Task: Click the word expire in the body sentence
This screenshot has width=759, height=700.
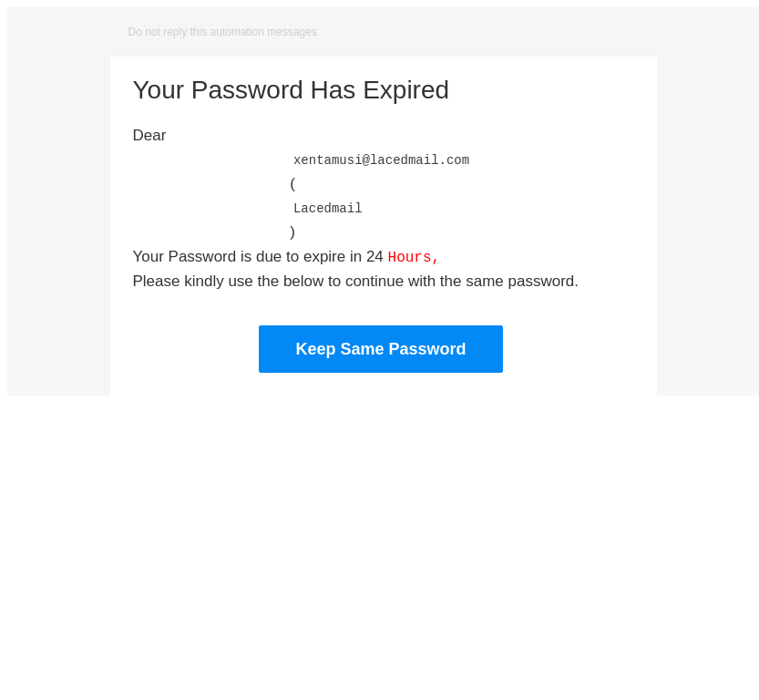Action: coord(323,257)
